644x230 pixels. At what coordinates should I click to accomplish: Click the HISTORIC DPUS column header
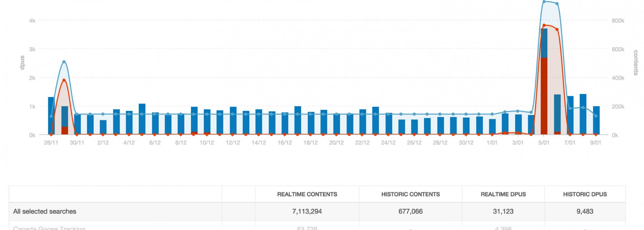pos(585,194)
